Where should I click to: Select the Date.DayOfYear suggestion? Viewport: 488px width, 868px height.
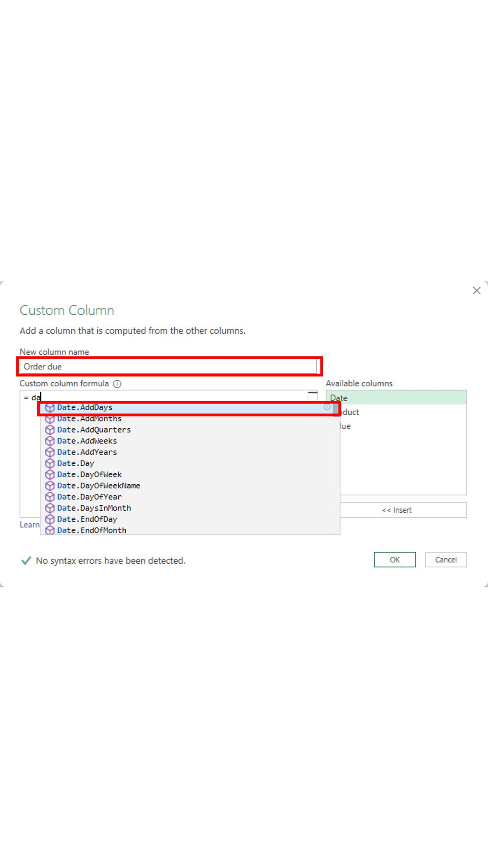[89, 497]
